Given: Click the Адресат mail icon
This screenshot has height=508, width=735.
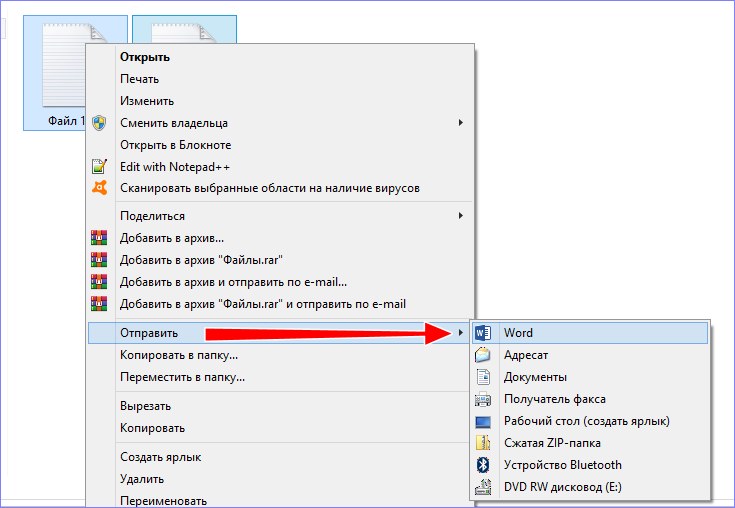Looking at the screenshot, I should [483, 355].
